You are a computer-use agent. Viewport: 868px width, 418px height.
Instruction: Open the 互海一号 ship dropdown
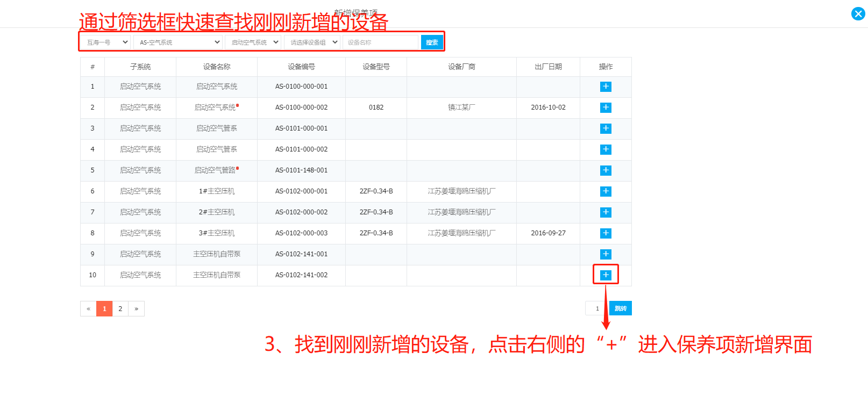tap(105, 42)
